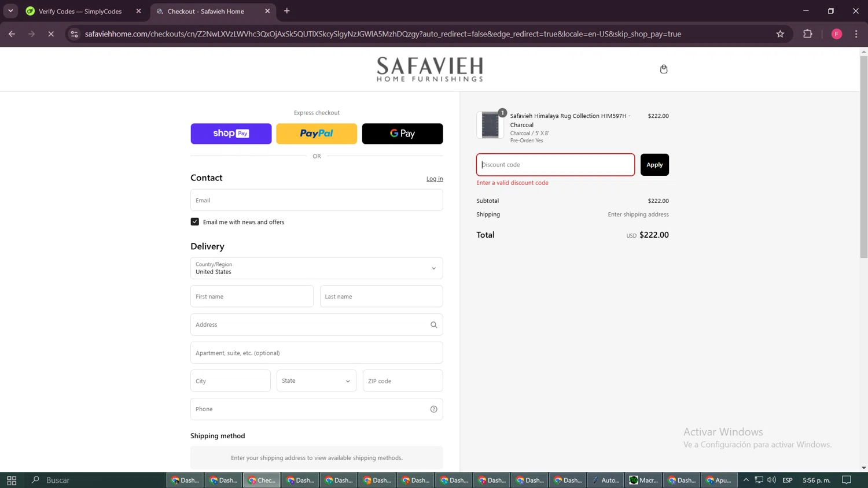Viewport: 868px width, 488px height.
Task: Close the Verify Codes tab
Action: (x=138, y=11)
